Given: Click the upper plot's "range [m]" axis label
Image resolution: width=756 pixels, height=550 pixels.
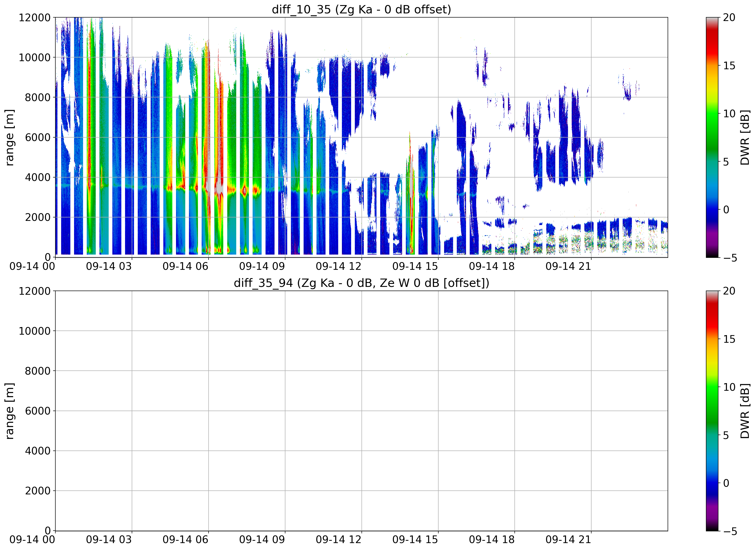Looking at the screenshot, I should [x=10, y=137].
